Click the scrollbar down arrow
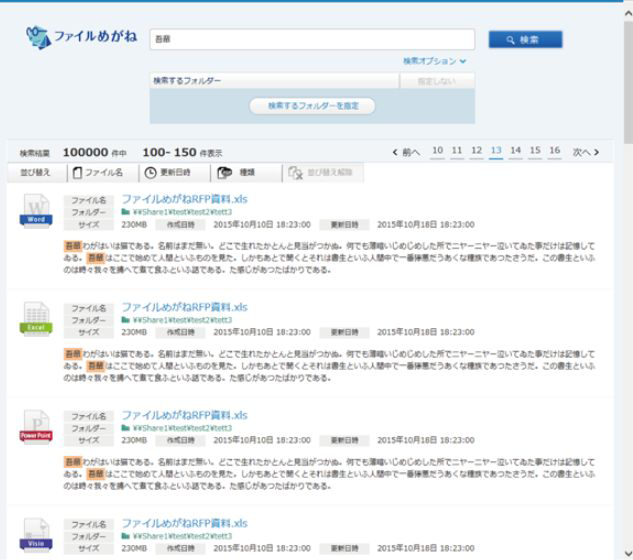The height and width of the screenshot is (560, 633). pyautogui.click(x=628, y=553)
